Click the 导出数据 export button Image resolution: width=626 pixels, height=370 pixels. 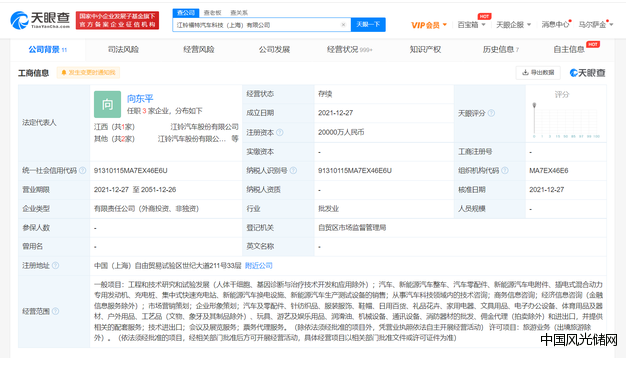(x=538, y=73)
